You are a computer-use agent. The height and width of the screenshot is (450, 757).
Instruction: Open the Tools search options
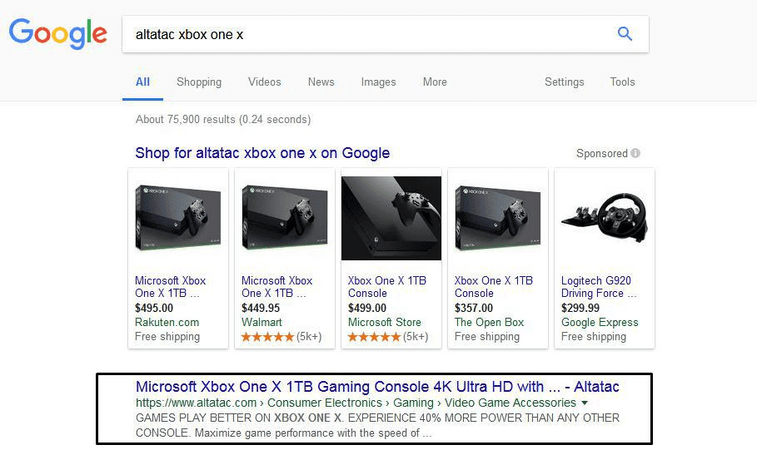(622, 82)
